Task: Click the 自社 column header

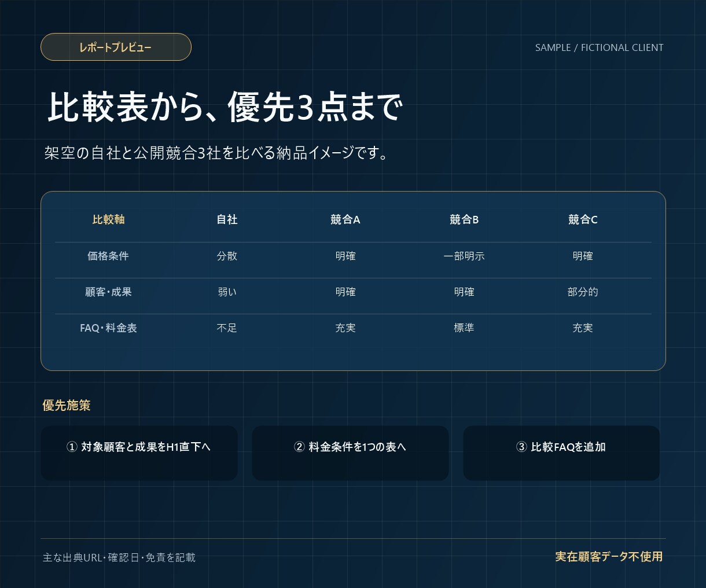Action: (227, 219)
